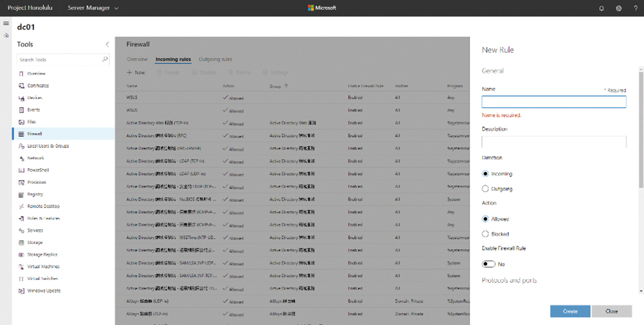Click Project Honolulu title link
This screenshot has width=644, height=325.
click(x=30, y=8)
